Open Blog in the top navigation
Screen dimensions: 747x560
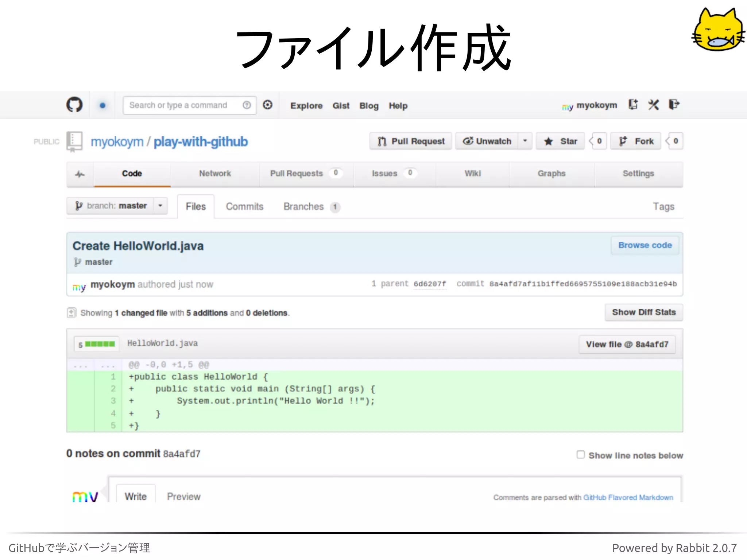pos(369,106)
